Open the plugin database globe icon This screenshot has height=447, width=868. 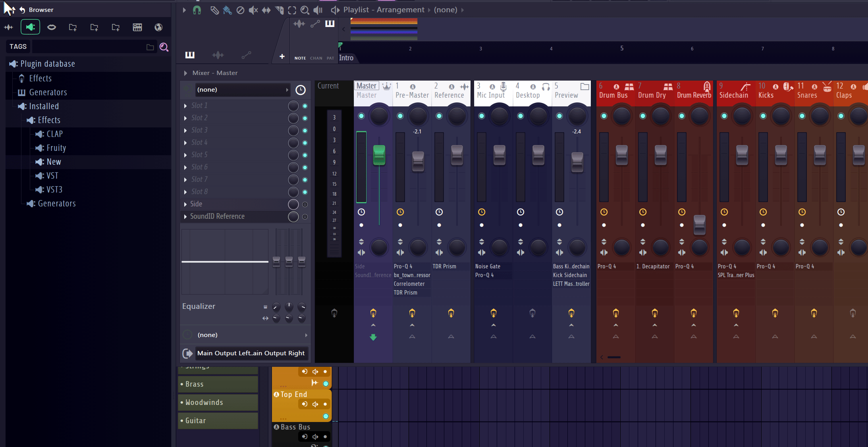pyautogui.click(x=158, y=27)
